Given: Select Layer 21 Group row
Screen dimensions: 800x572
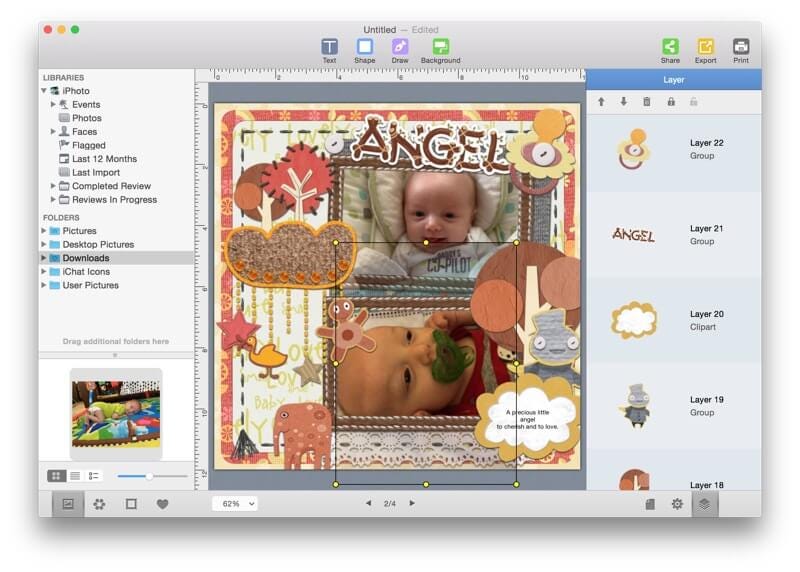Looking at the screenshot, I should coord(673,235).
